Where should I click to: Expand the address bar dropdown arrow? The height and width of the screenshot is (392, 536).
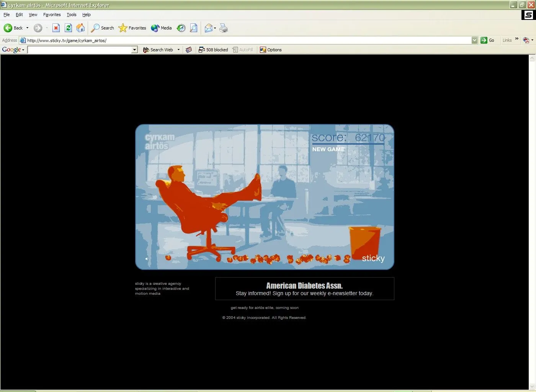pos(474,40)
